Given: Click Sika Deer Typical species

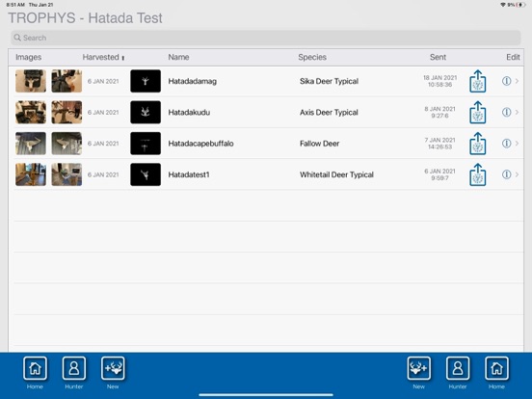Looking at the screenshot, I should pos(329,81).
